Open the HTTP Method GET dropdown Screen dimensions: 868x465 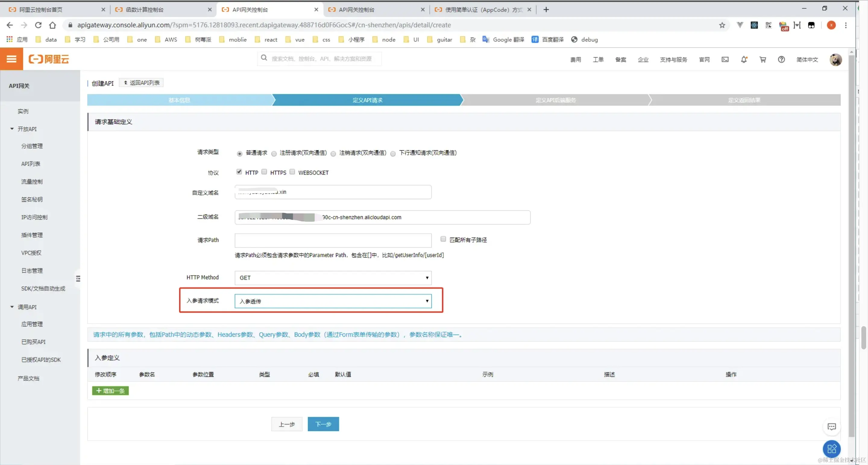pos(333,278)
